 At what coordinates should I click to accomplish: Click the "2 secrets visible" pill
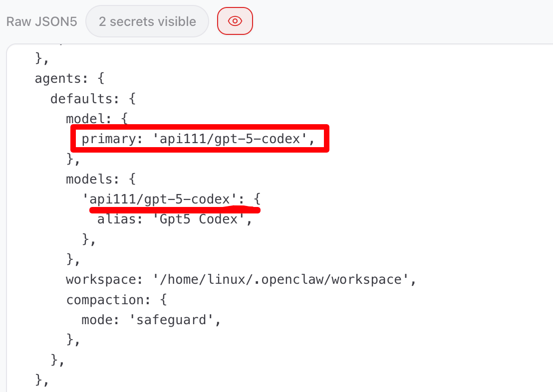point(147,21)
